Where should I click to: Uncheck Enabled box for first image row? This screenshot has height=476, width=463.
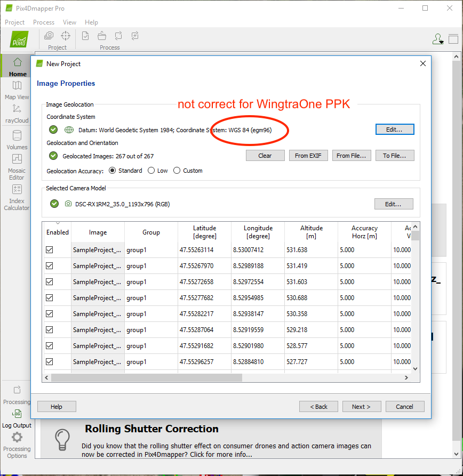pyautogui.click(x=50, y=250)
